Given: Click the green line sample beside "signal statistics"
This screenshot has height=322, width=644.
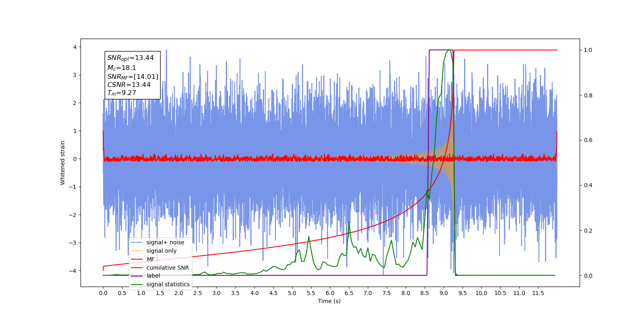Looking at the screenshot, I should coord(137,285).
